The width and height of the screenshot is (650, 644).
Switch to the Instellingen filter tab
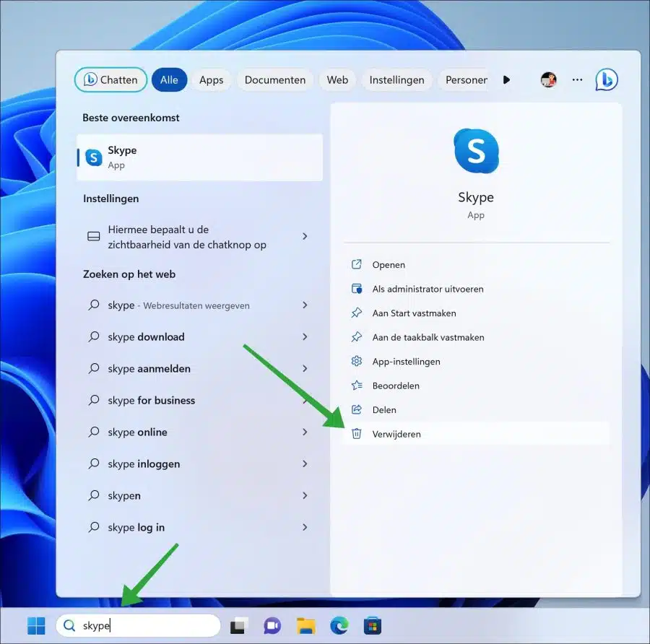pos(396,79)
